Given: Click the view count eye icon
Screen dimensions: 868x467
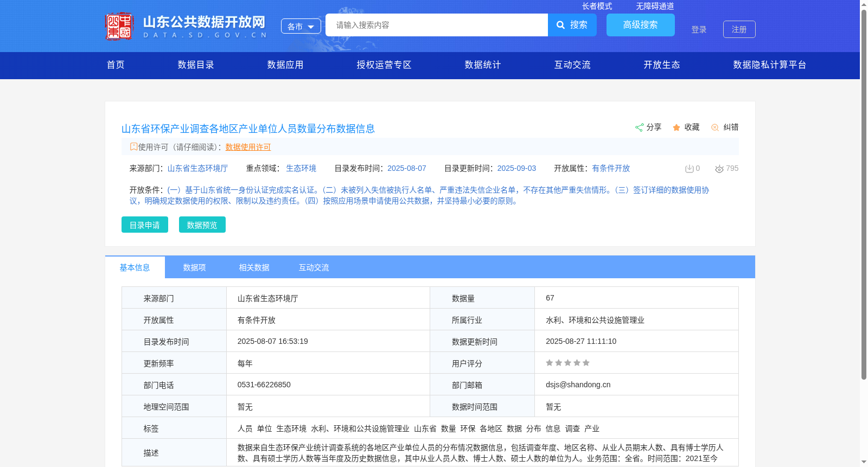Looking at the screenshot, I should click(719, 169).
